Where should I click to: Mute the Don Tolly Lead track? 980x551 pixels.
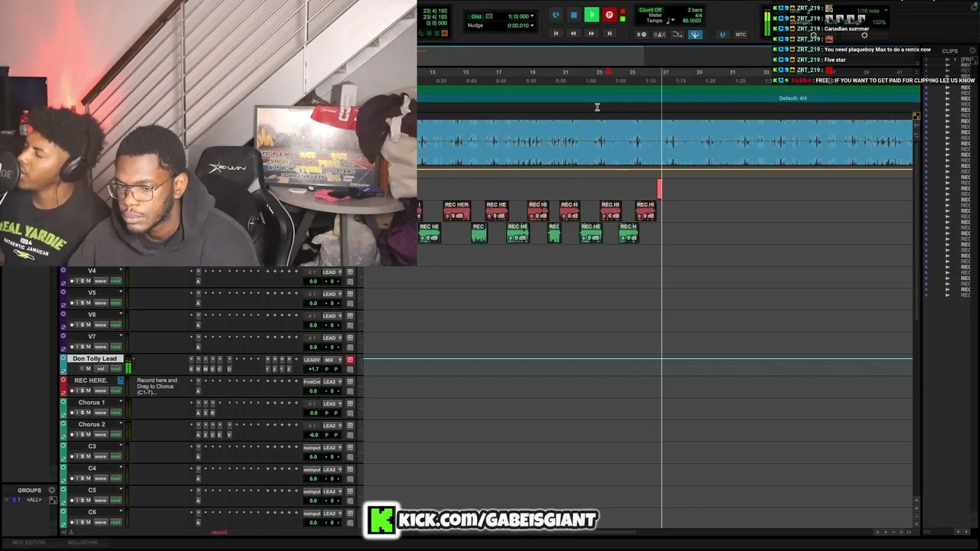click(x=88, y=369)
